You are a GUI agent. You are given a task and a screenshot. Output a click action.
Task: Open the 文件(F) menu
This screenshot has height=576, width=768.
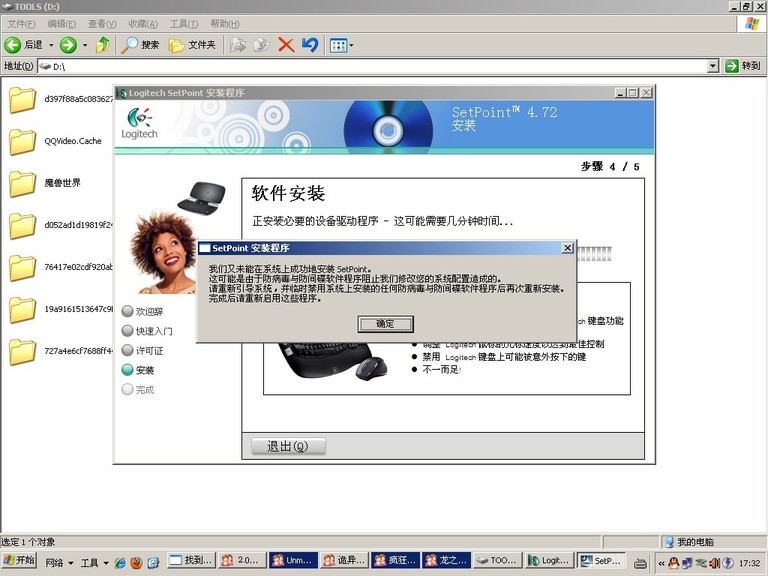(22, 24)
